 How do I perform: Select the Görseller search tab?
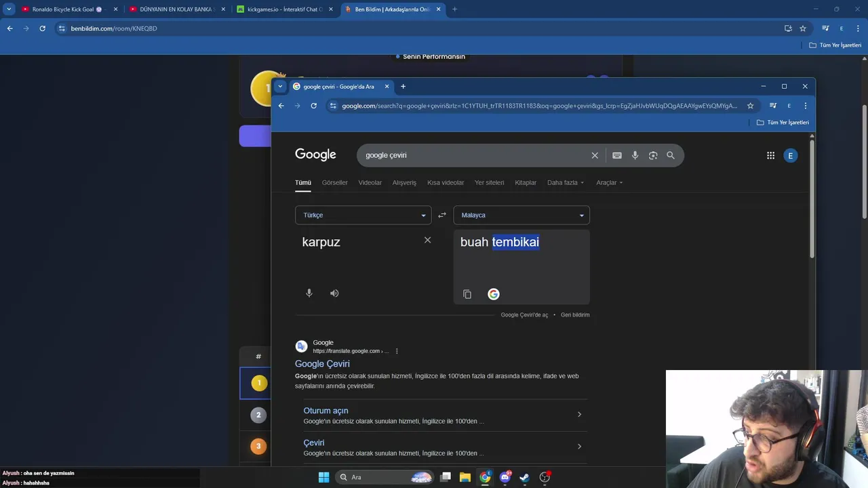coord(335,182)
